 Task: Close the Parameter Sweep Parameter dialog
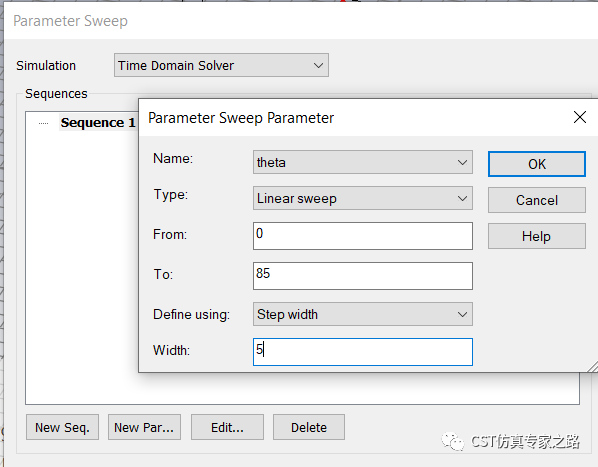tap(580, 117)
